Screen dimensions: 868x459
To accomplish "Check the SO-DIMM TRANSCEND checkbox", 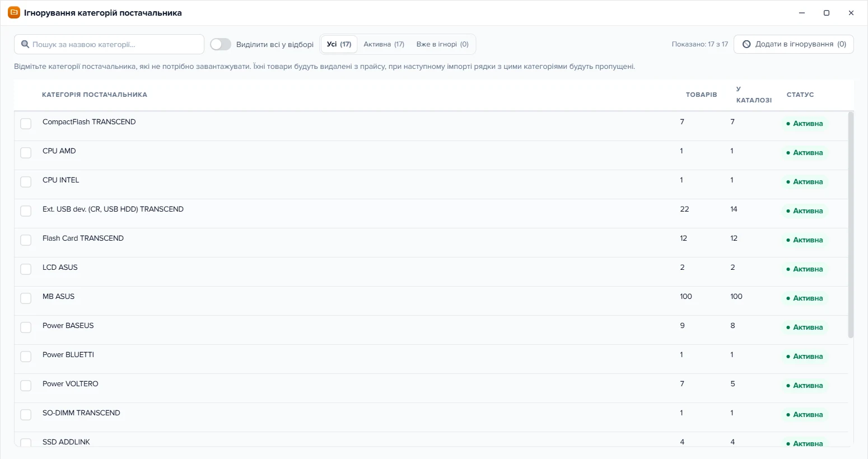I will pyautogui.click(x=26, y=415).
